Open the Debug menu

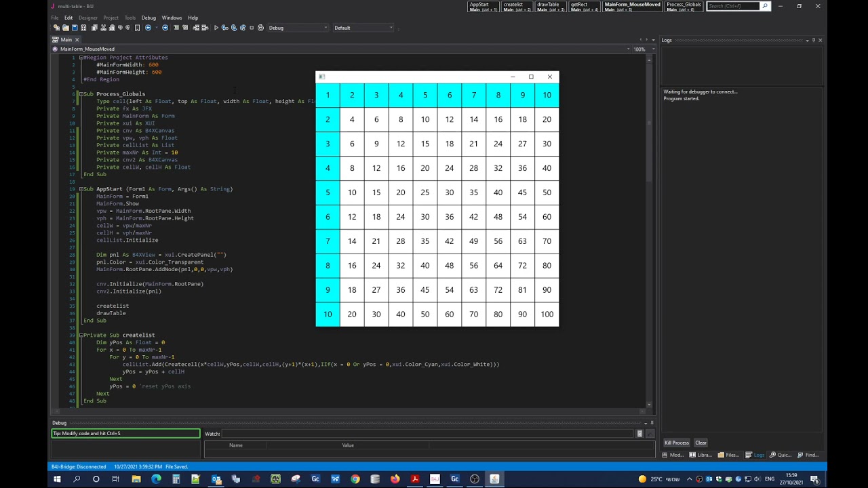pos(149,18)
